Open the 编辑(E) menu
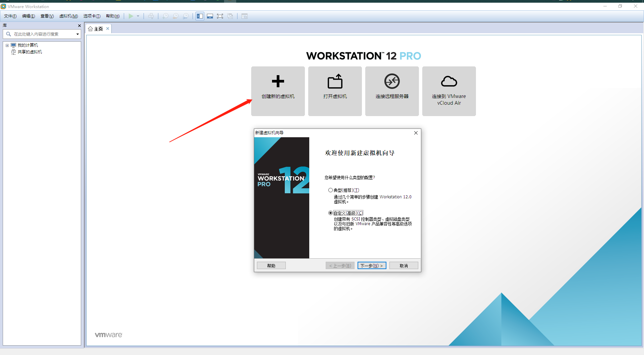The width and height of the screenshot is (644, 355). point(29,16)
